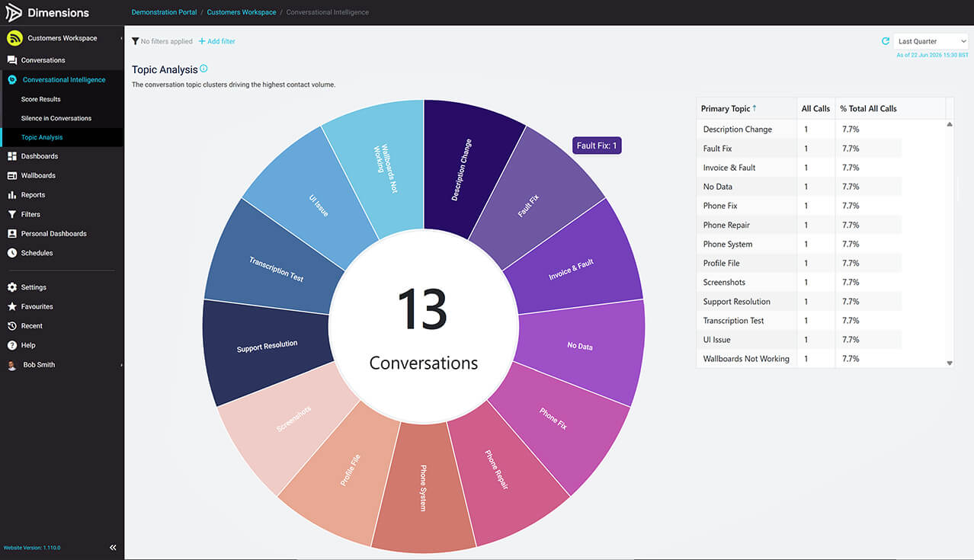This screenshot has width=974, height=560.
Task: Expand the Bob Smith user menu
Action: pos(121,365)
